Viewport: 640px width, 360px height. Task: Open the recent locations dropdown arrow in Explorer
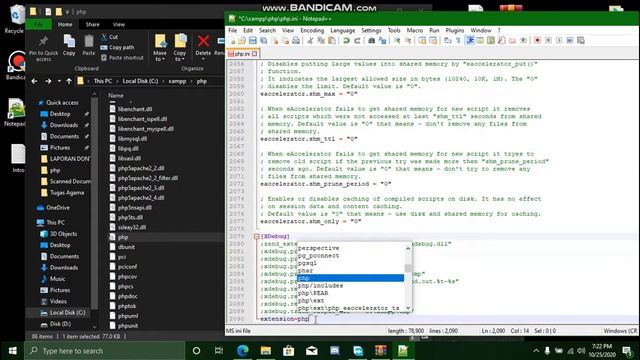(x=59, y=81)
